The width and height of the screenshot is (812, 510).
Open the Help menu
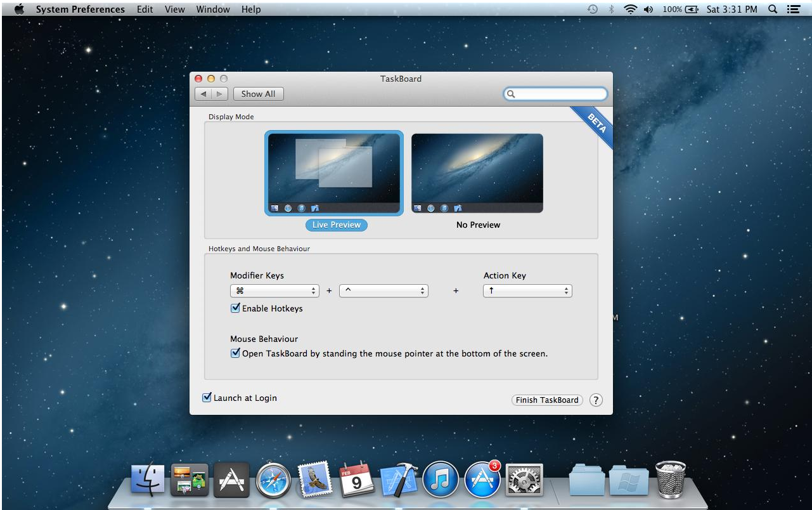pos(251,9)
